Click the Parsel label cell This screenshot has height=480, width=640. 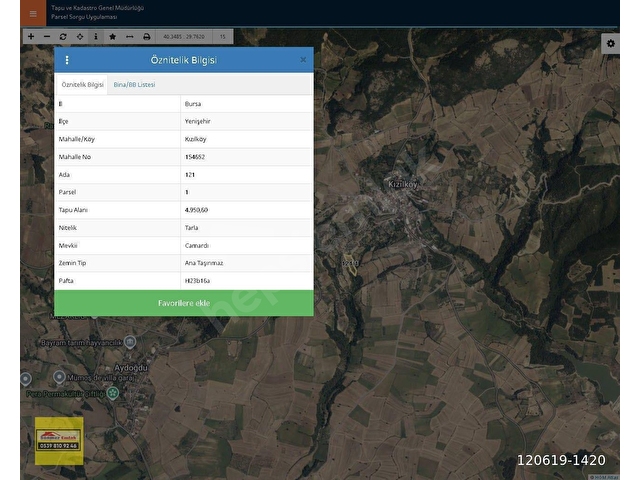pyautogui.click(x=117, y=192)
